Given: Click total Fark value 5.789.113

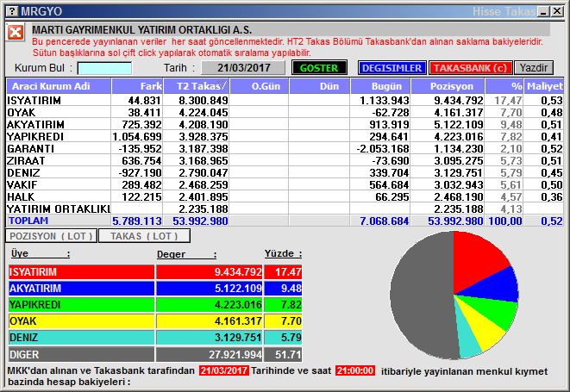Looking at the screenshot, I should 137,221.
